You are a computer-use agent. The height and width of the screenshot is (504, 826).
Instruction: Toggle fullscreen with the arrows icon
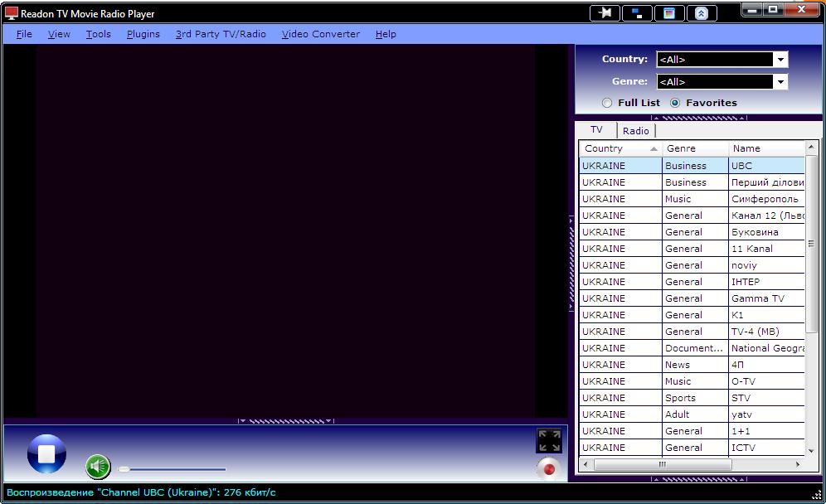pyautogui.click(x=549, y=440)
